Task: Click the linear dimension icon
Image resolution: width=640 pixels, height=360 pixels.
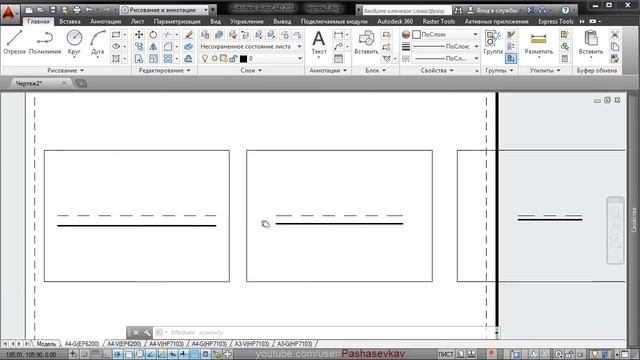Action: (338, 35)
